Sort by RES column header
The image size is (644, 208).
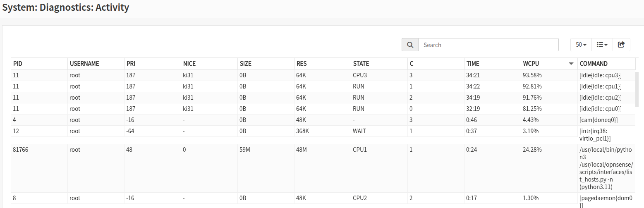coord(323,64)
